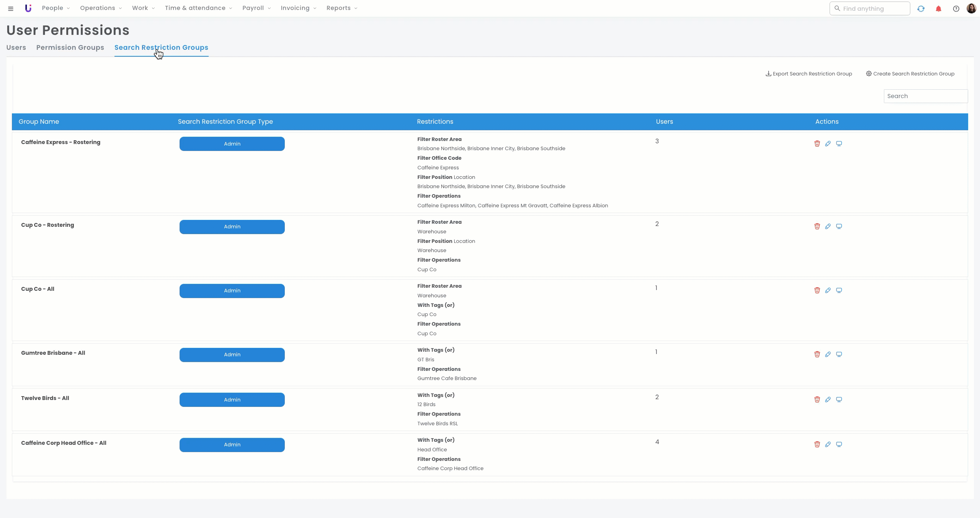Edit the Cup Co - Rostering group

(x=828, y=226)
